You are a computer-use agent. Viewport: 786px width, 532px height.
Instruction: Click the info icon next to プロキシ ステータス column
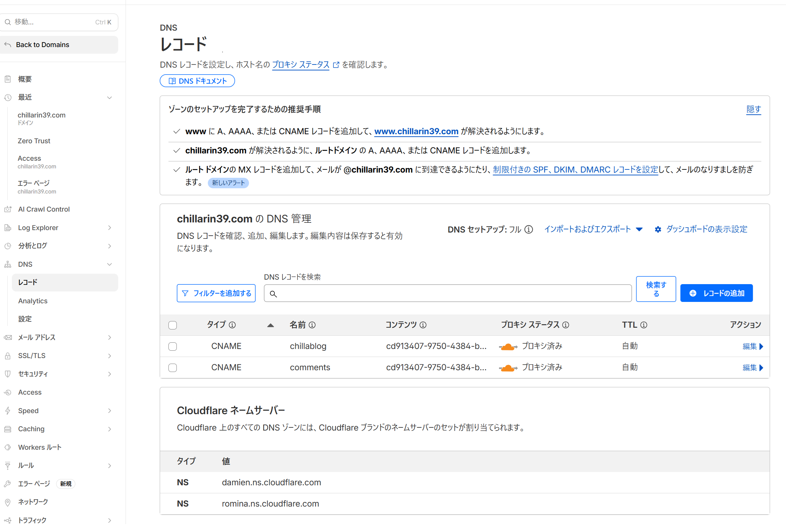[566, 325]
